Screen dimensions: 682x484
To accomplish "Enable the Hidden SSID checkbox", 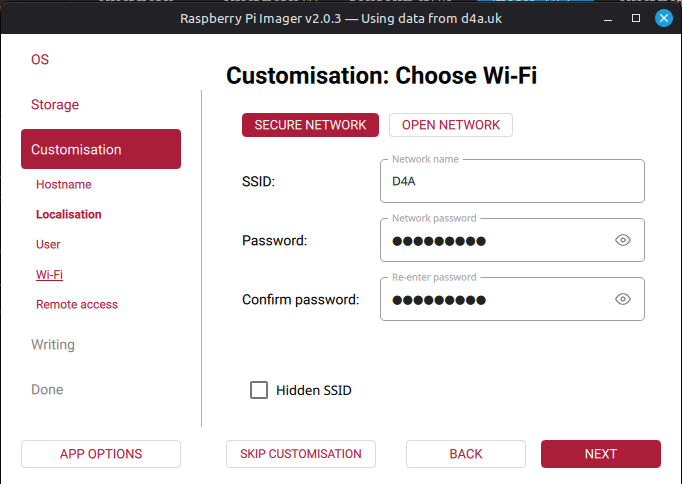I will tap(259, 390).
